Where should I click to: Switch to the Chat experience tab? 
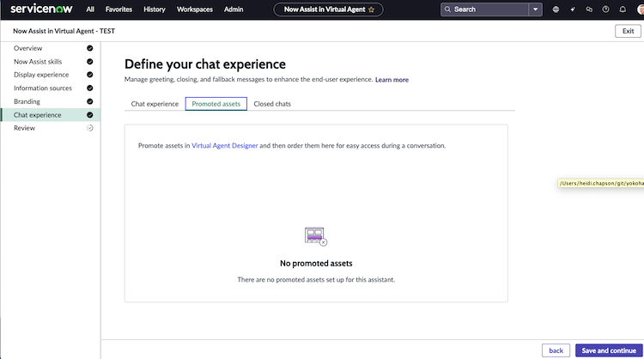coord(155,104)
